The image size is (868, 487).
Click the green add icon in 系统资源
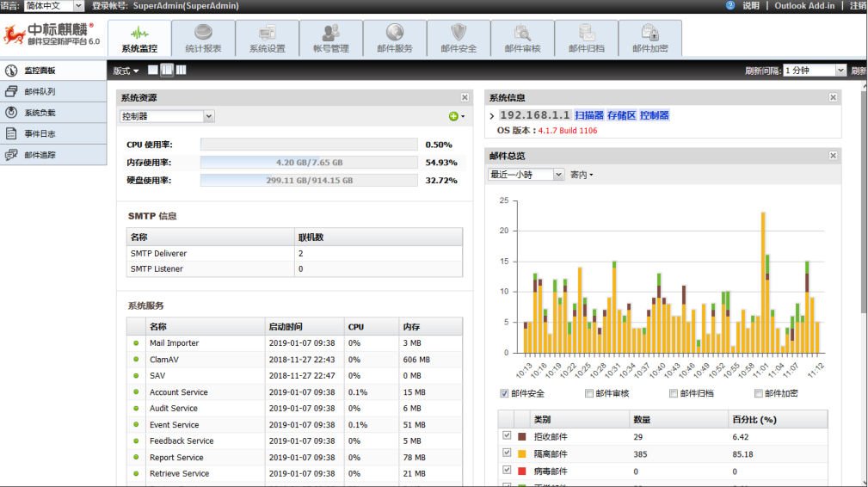pos(453,116)
